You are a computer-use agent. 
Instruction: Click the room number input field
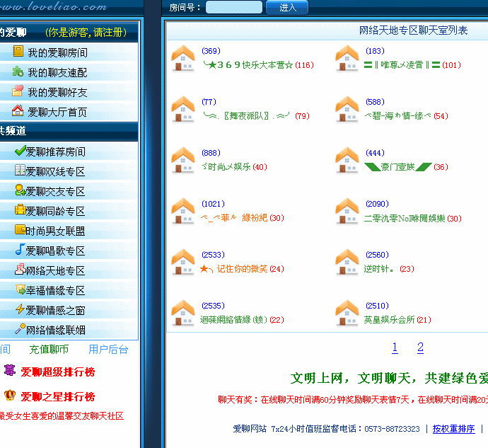234,7
